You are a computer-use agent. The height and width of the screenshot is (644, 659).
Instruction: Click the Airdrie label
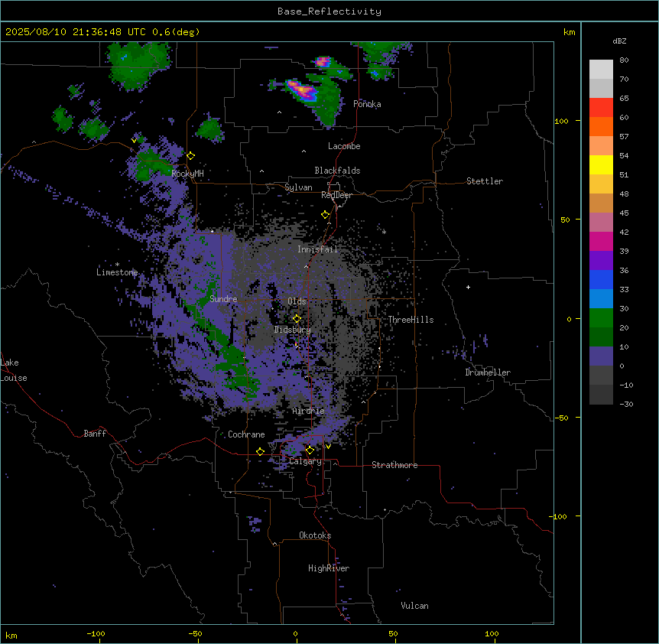[309, 411]
